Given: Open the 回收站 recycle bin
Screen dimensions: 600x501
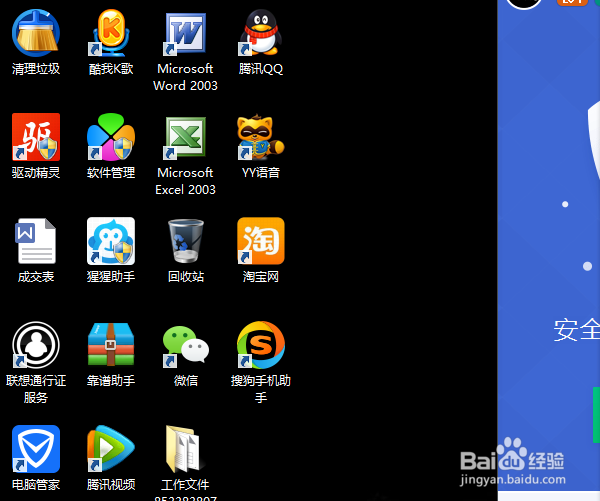Looking at the screenshot, I should point(186,241).
